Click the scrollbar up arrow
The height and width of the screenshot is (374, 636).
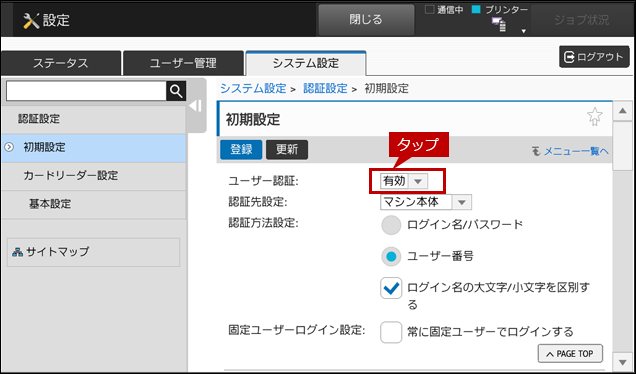coord(623,111)
